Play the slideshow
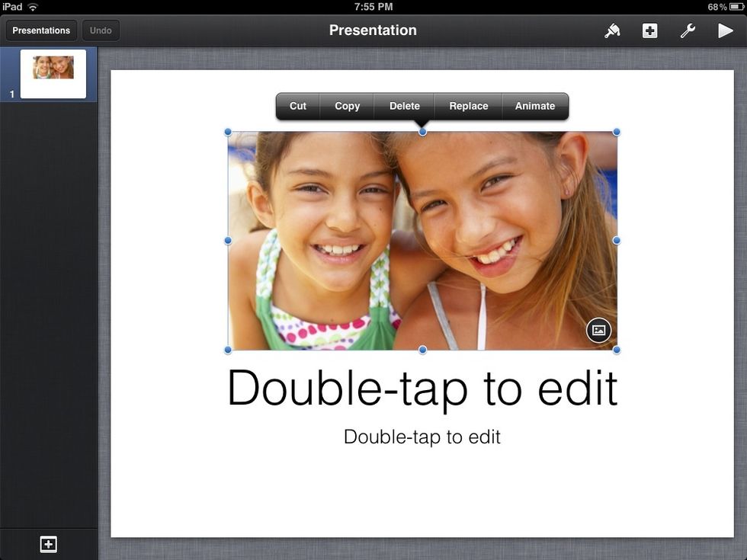This screenshot has width=747, height=560. (725, 30)
